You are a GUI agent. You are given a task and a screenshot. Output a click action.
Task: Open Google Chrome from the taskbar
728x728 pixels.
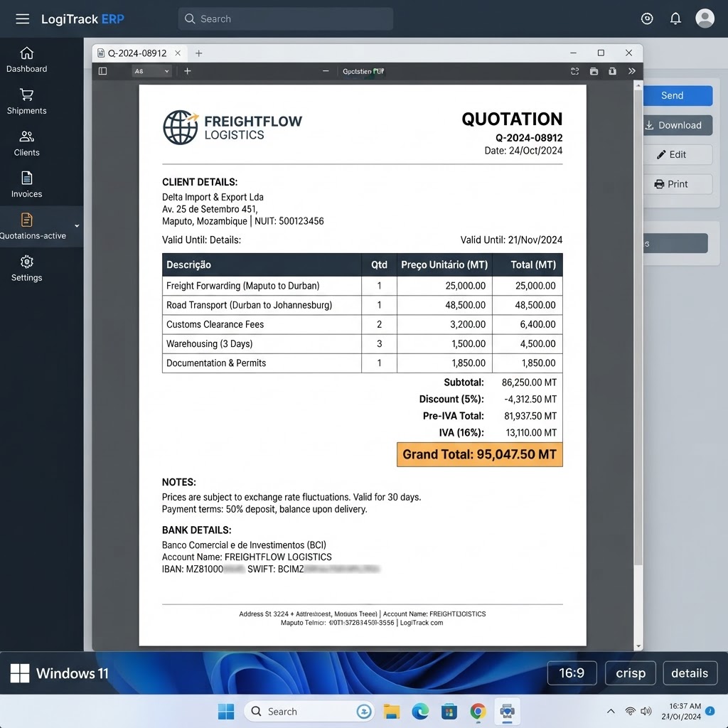point(478,711)
